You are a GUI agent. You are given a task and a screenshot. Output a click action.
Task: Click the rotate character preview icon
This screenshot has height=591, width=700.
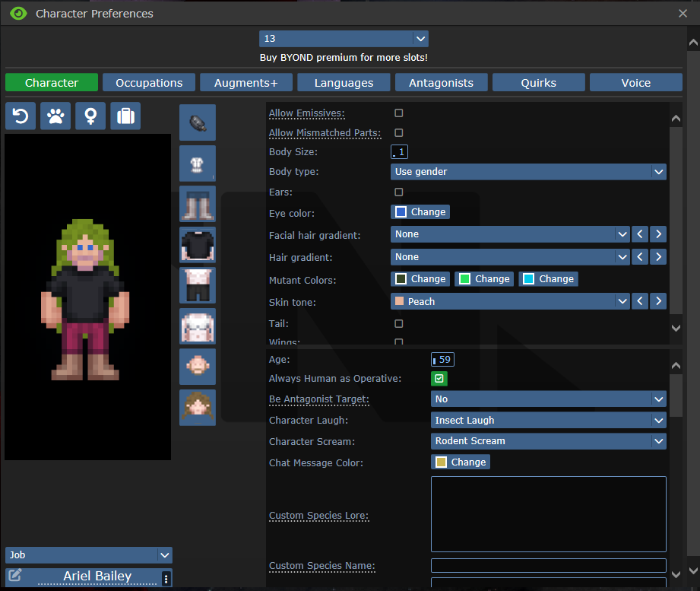[x=21, y=116]
